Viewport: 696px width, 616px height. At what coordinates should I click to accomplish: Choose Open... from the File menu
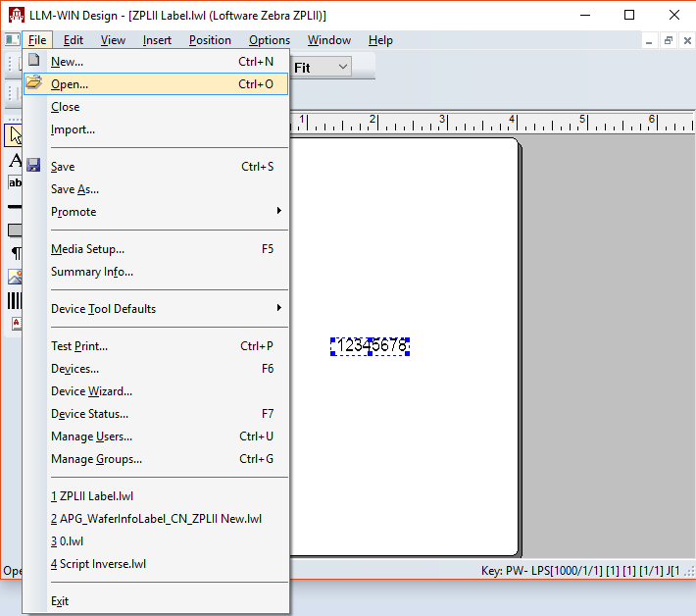pyautogui.click(x=156, y=84)
